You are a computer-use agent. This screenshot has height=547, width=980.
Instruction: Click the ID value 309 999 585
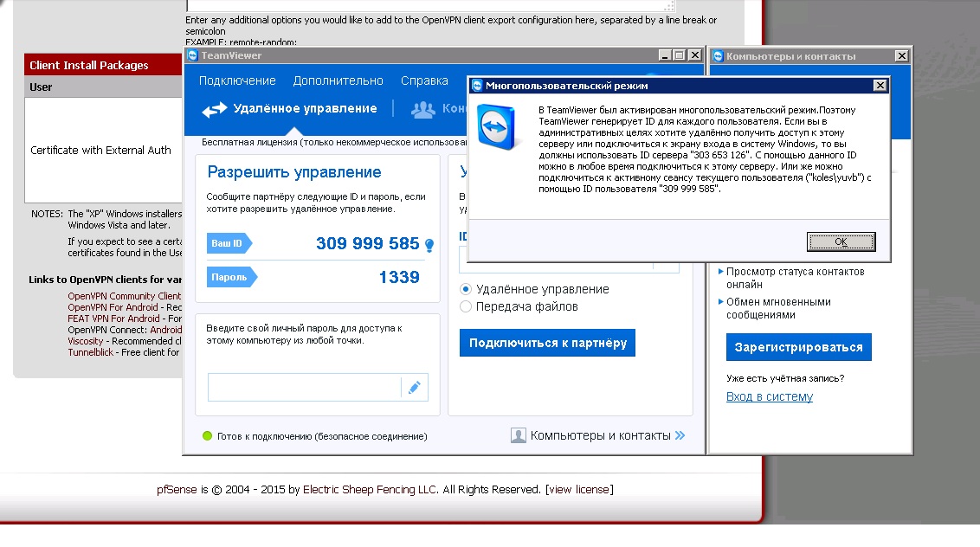tap(367, 243)
